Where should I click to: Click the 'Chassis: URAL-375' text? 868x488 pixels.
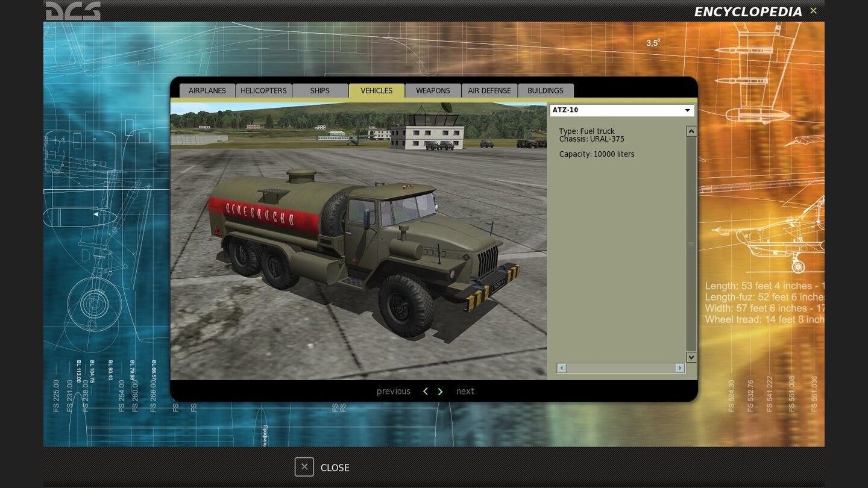coord(591,139)
